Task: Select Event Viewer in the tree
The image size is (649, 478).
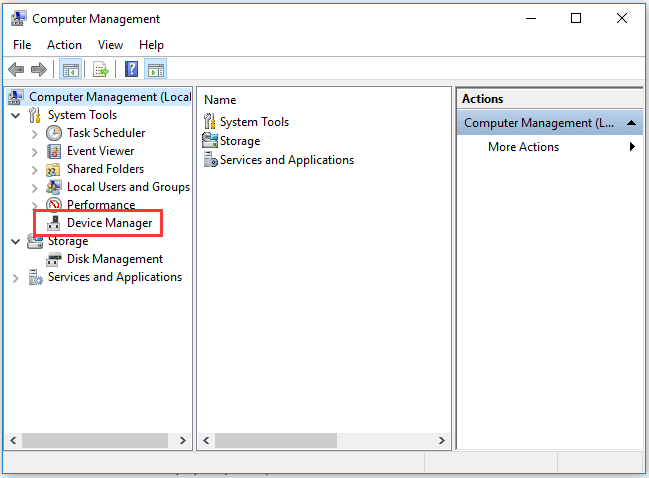Action: (101, 151)
